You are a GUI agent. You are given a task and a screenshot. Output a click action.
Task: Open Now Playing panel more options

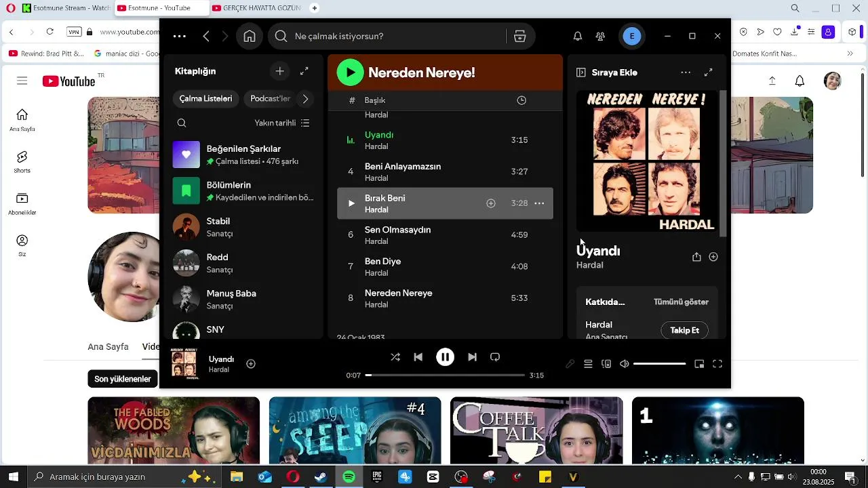[x=686, y=73]
